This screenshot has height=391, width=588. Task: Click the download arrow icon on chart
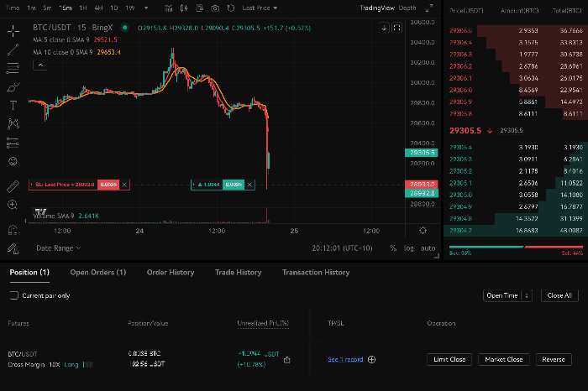[384, 28]
